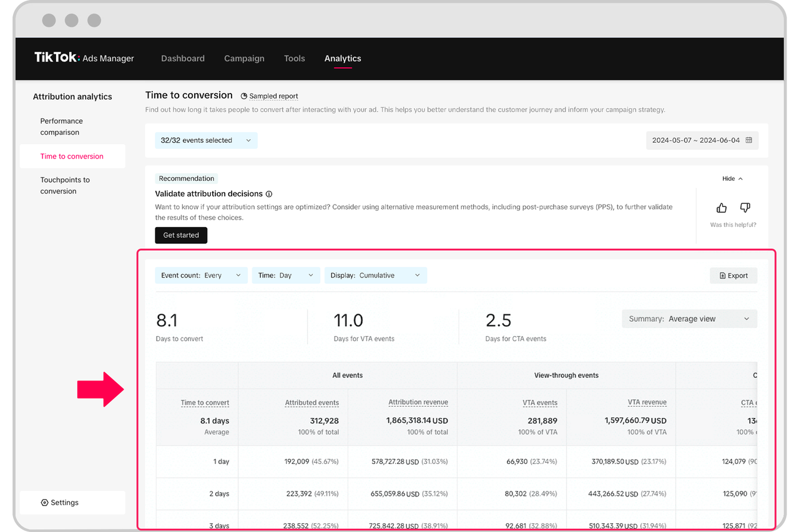Click the gear icon next to Settings
This screenshot has height=532, width=799.
pyautogui.click(x=44, y=503)
